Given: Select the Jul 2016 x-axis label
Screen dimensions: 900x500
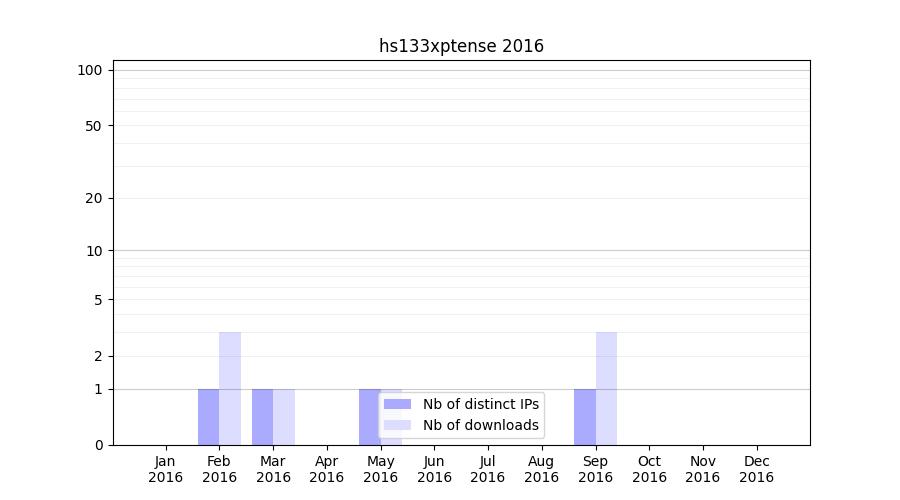Looking at the screenshot, I should [x=488, y=469].
